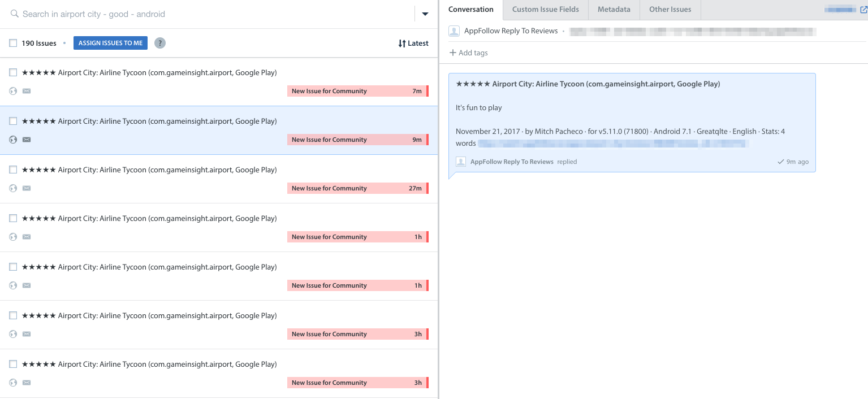Toggle the select-all 190 Issues checkbox
The height and width of the screenshot is (399, 868).
click(13, 43)
